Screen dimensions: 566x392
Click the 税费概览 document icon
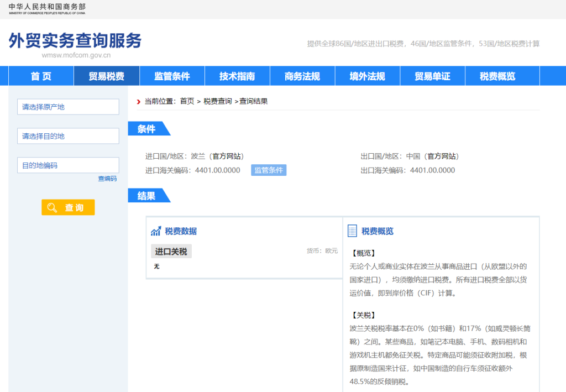click(x=352, y=231)
